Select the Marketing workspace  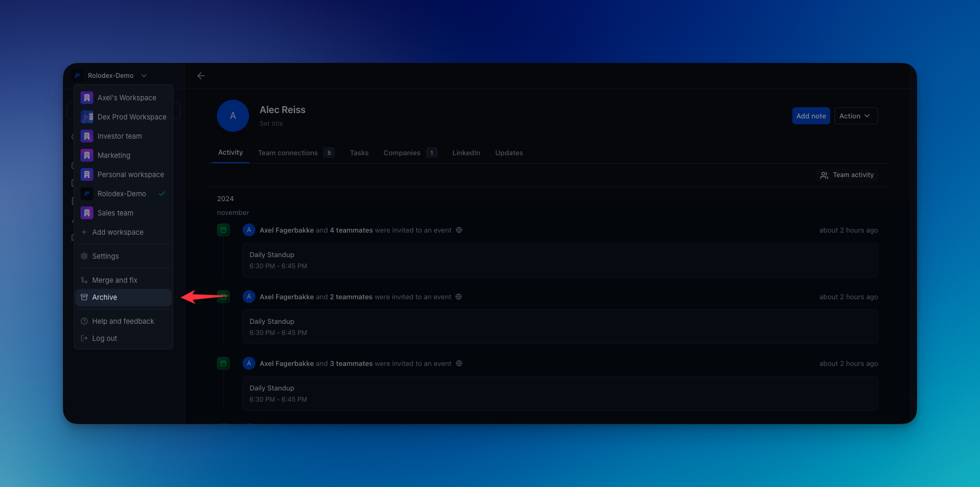coord(123,155)
